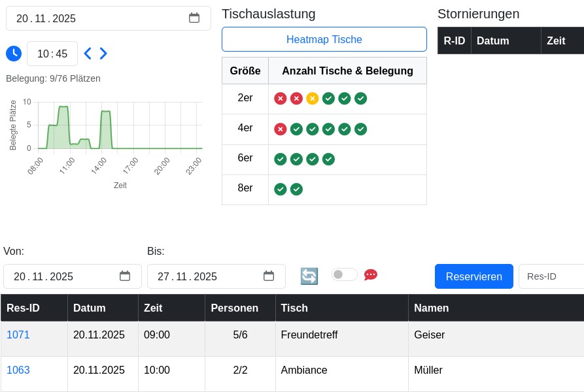Click the Datum column header in reservations table
The image size is (584, 392).
click(90, 308)
